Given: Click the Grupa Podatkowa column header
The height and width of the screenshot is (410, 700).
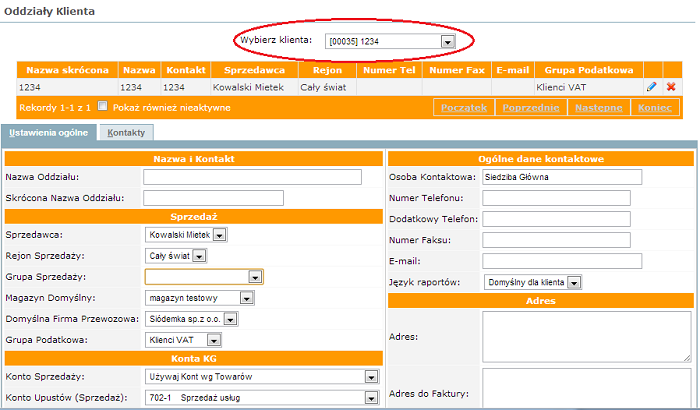Looking at the screenshot, I should tap(589, 70).
